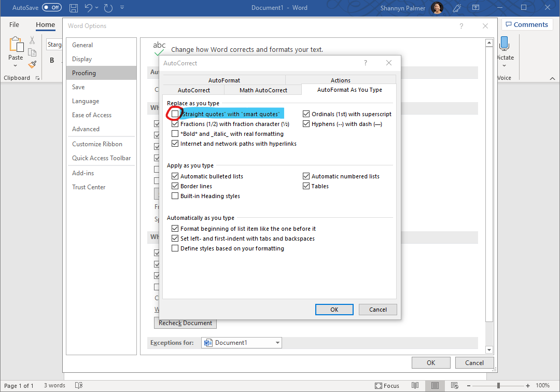Close the AutoCorrect dialog
The height and width of the screenshot is (392, 560).
pyautogui.click(x=389, y=63)
